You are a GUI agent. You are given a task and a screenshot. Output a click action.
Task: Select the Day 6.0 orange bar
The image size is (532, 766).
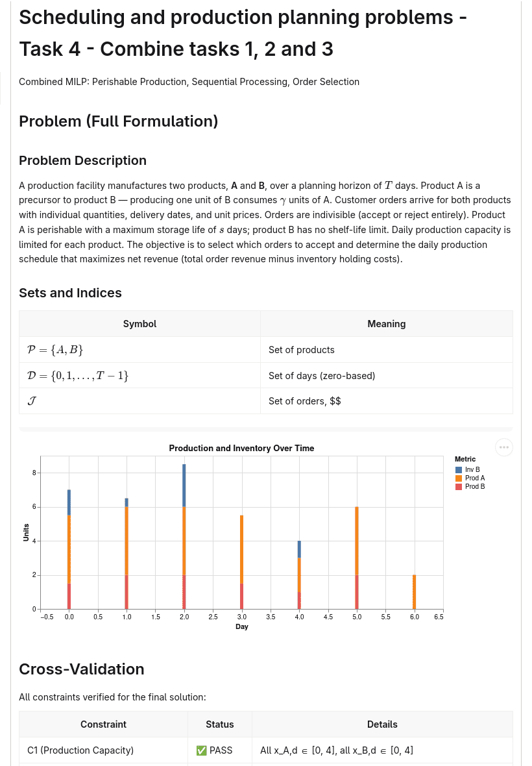pyautogui.click(x=415, y=592)
